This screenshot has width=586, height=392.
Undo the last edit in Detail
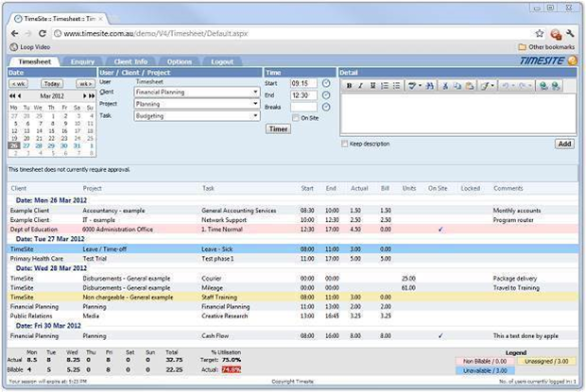pyautogui.click(x=506, y=86)
